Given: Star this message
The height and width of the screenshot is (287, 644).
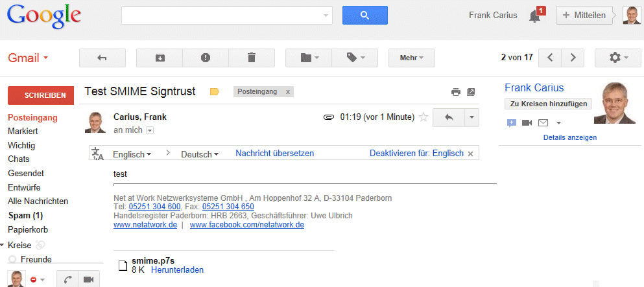Looking at the screenshot, I should pyautogui.click(x=423, y=118).
